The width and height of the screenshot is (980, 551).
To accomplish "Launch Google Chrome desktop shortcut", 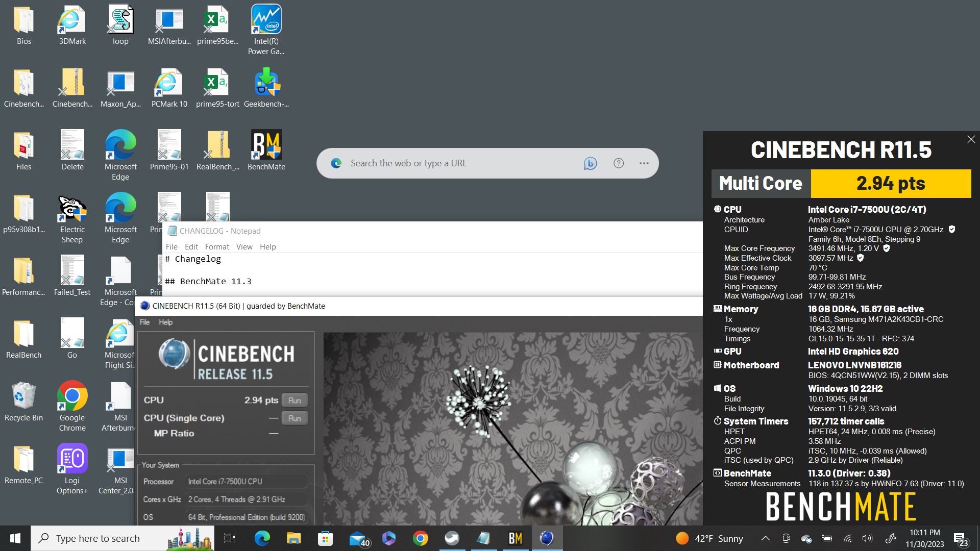I will pyautogui.click(x=72, y=407).
